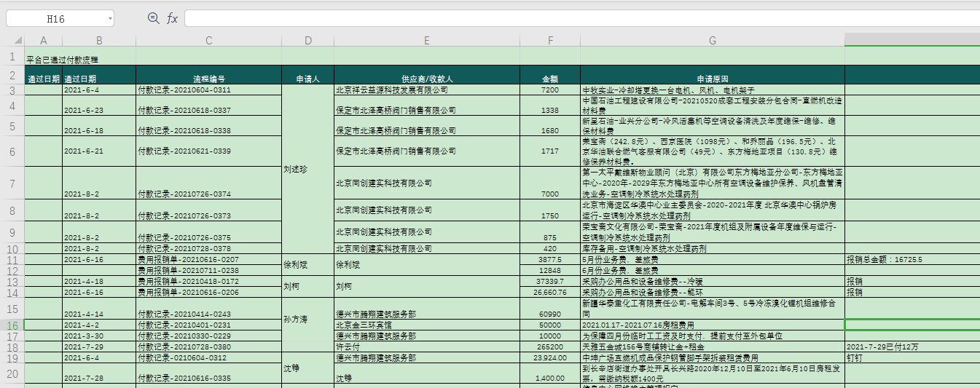Viewport: 980px width, 388px height.
Task: Select column D header
Action: coord(307,40)
